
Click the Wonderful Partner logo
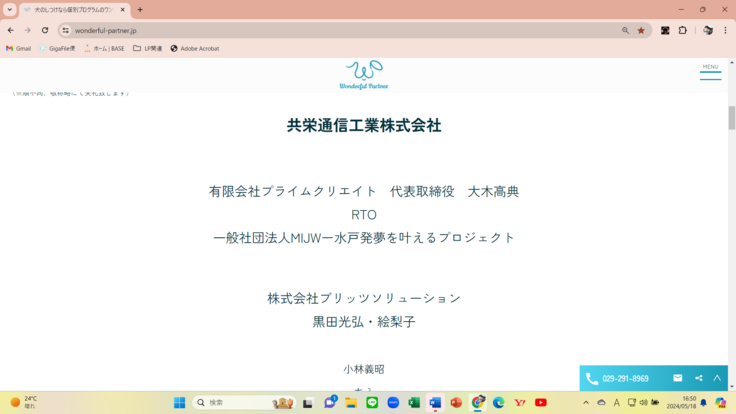click(x=364, y=74)
